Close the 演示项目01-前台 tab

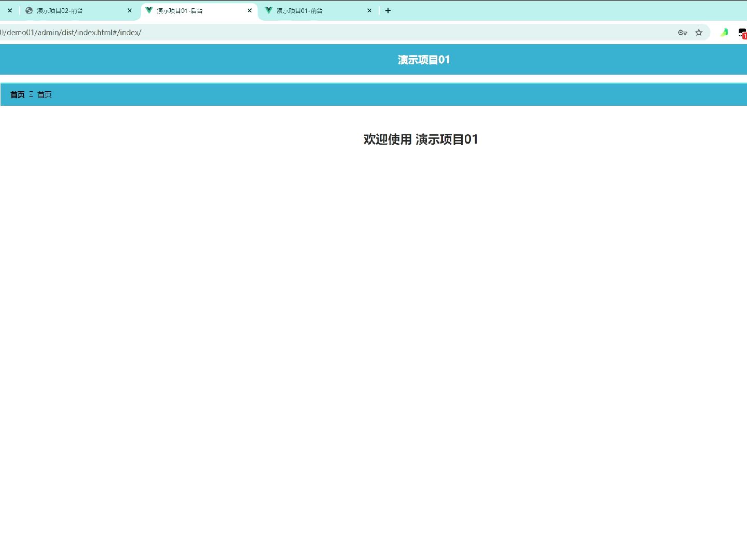click(x=369, y=10)
